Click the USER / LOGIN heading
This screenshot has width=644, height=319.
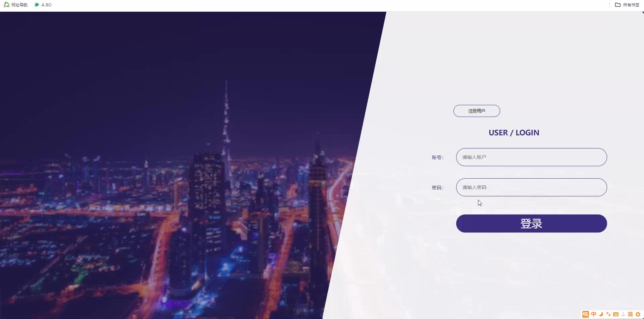(x=514, y=133)
